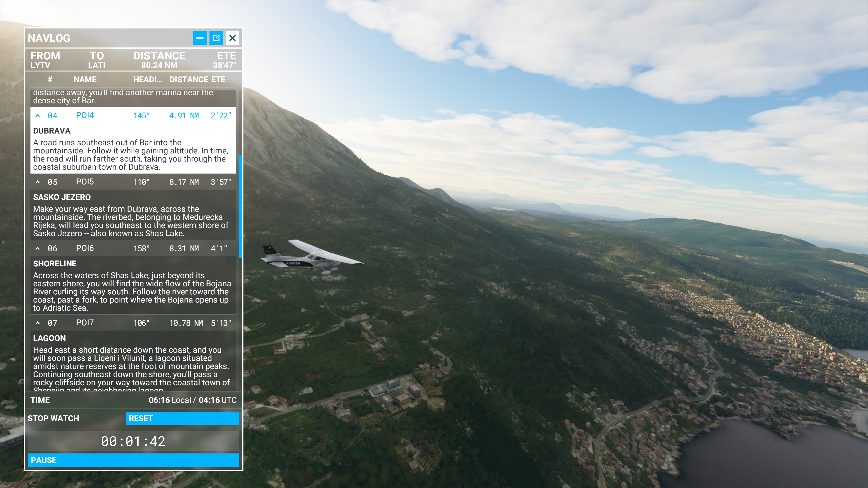Click the NAME column header
This screenshot has width=868, height=488.
pyautogui.click(x=85, y=80)
